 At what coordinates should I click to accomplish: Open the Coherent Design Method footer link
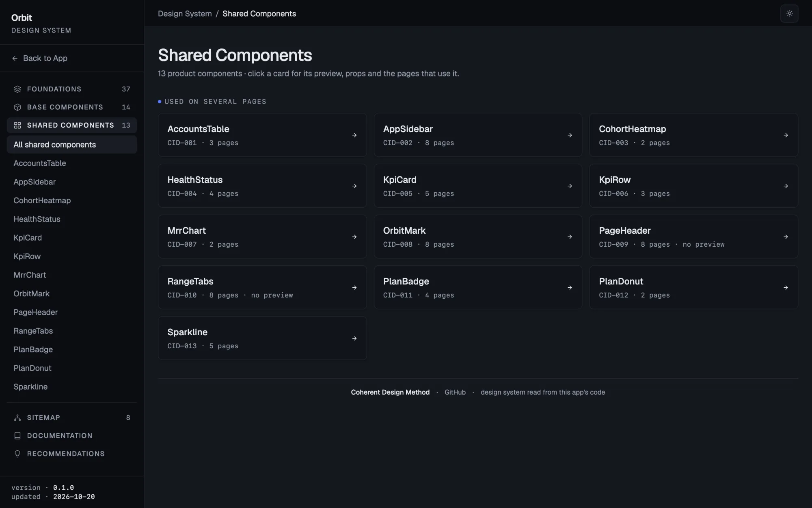pos(390,392)
